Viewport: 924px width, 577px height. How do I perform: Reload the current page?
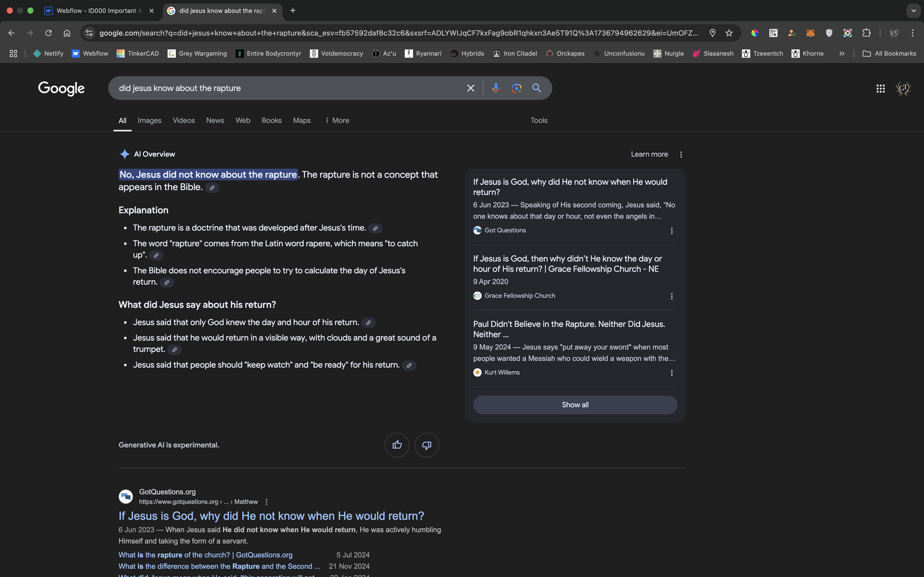(x=48, y=33)
